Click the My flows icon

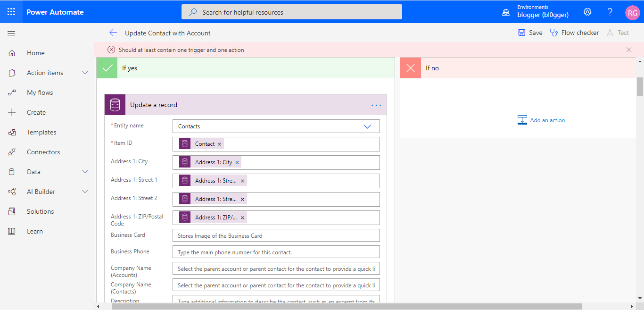click(x=12, y=92)
